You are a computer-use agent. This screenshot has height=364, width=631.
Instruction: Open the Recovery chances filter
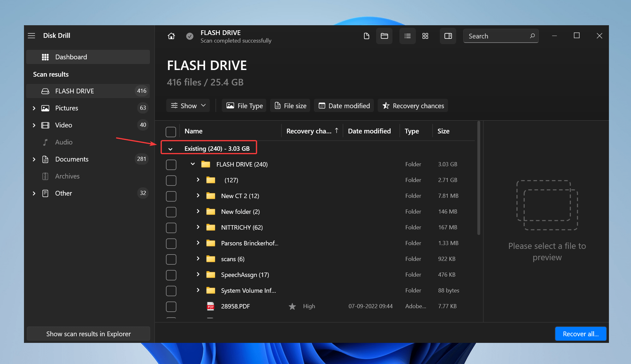tap(413, 106)
